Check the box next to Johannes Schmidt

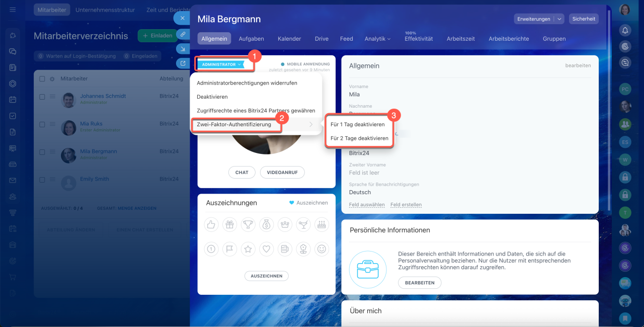(x=42, y=97)
